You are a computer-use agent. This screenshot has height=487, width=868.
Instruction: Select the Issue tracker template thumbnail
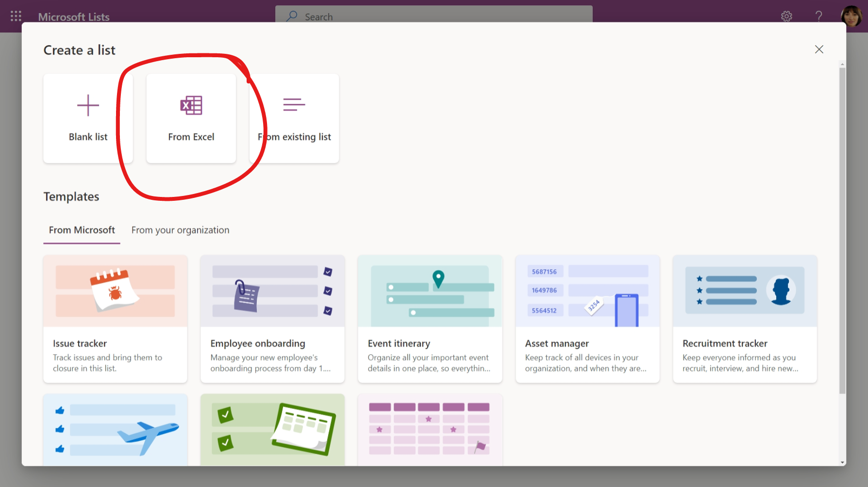116,291
